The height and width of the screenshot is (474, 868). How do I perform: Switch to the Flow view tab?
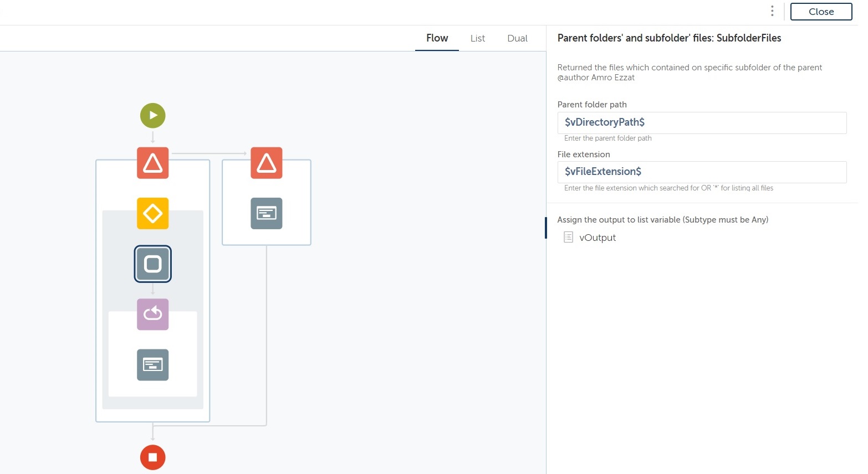point(437,38)
